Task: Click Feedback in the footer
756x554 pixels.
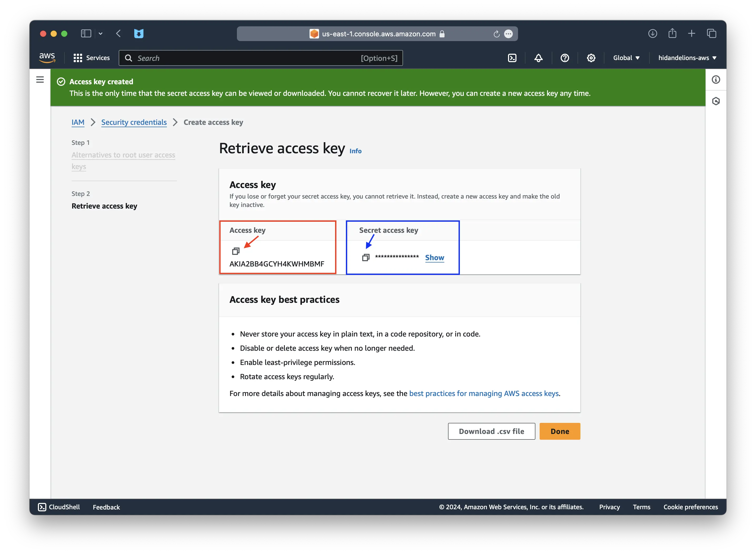Action: point(106,507)
